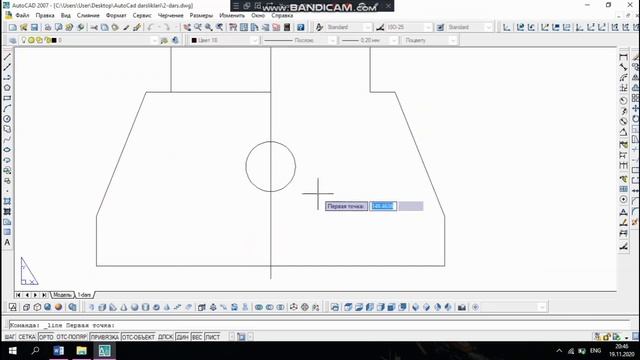This screenshot has height=360, width=640.
Task: Click the Cut scissors icon
Action: click(x=94, y=27)
